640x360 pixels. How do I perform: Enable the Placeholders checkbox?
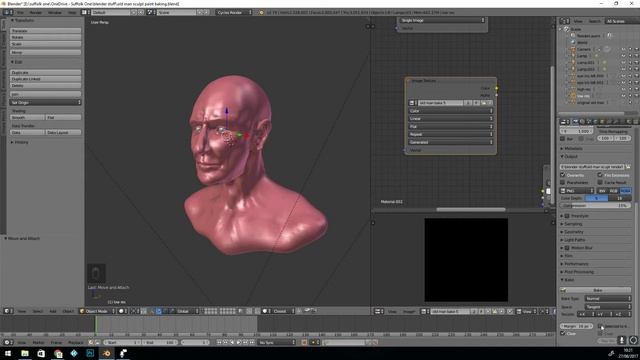563,182
